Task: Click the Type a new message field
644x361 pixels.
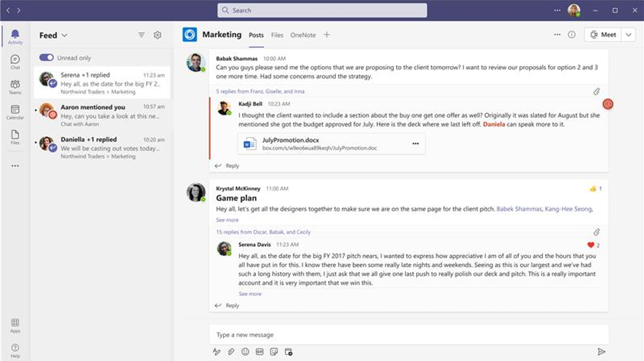Action: [405, 334]
